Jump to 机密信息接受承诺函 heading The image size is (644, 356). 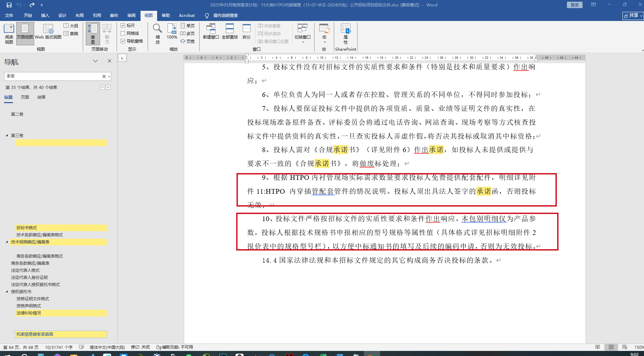pyautogui.click(x=61, y=334)
